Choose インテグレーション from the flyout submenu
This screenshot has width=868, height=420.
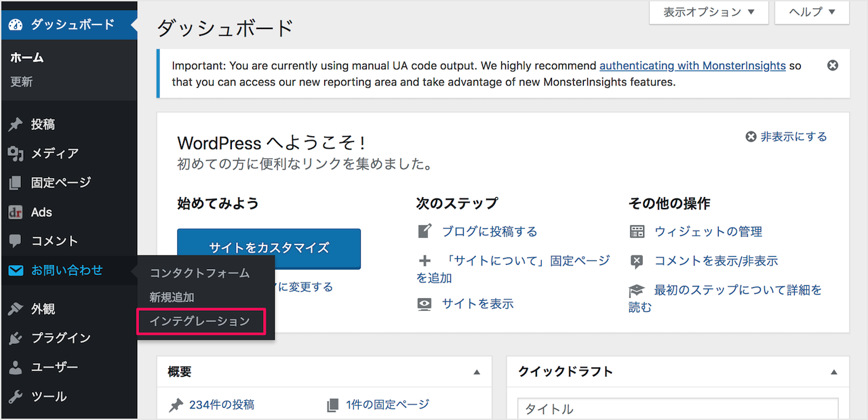tap(200, 322)
